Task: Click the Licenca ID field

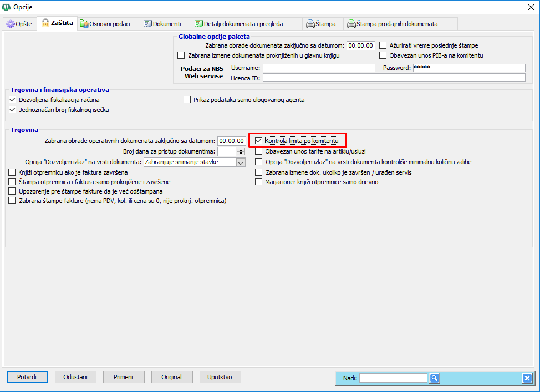Action: coord(394,78)
